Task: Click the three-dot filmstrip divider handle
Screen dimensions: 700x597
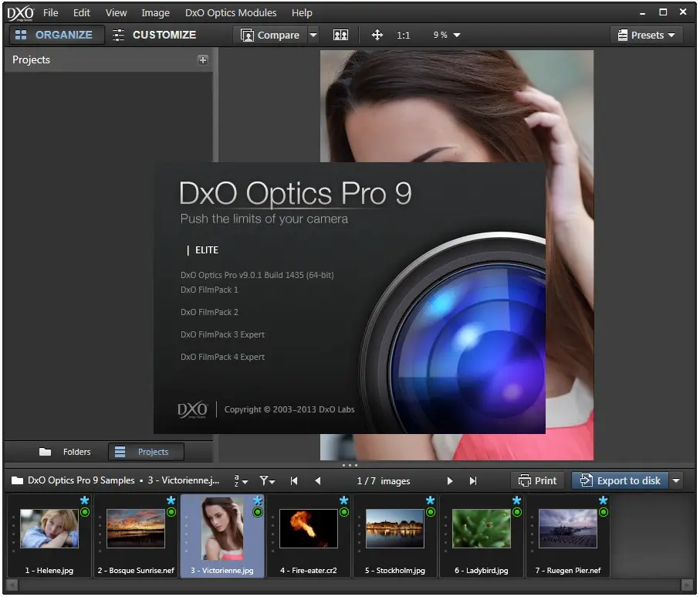Action: point(350,465)
